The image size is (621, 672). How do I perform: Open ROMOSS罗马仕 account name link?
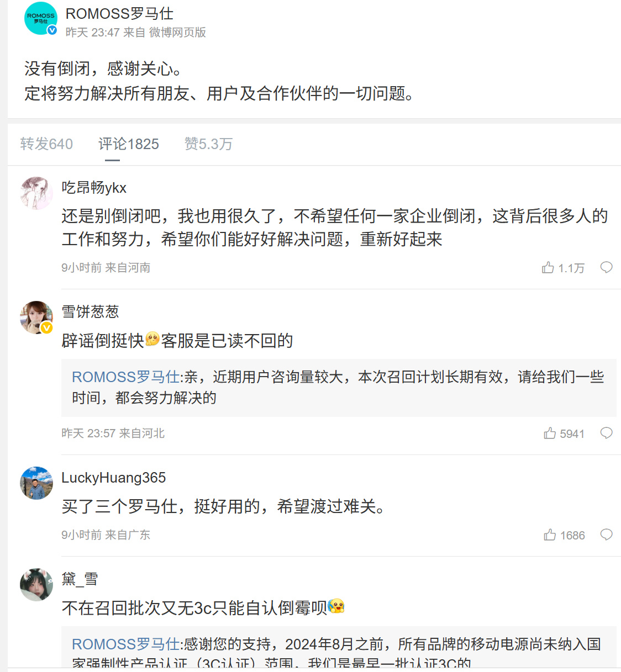[x=119, y=14]
